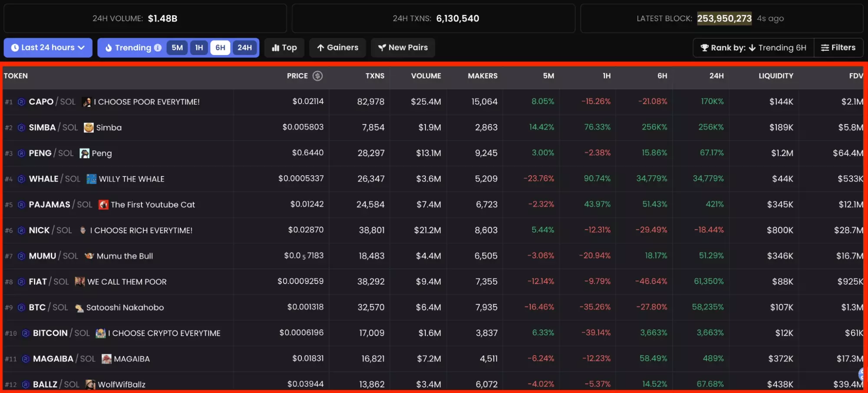868x393 pixels.
Task: Click the up-arrow icon on Gainers
Action: (x=320, y=48)
